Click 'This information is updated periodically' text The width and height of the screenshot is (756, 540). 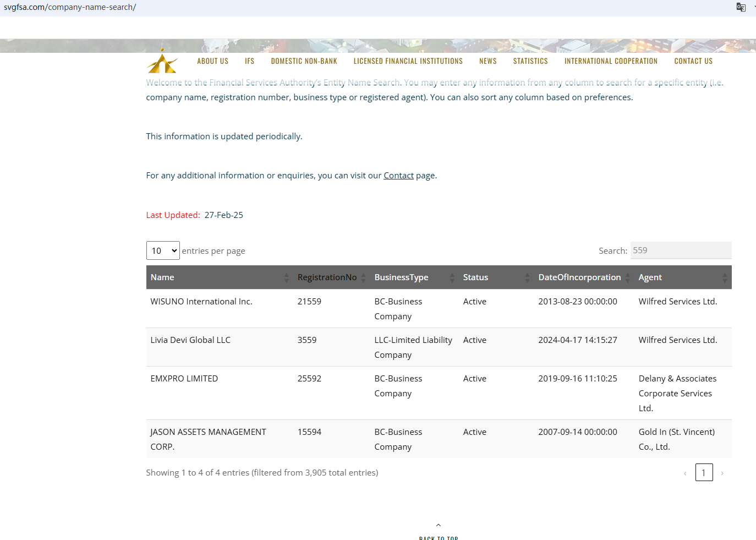[224, 137]
